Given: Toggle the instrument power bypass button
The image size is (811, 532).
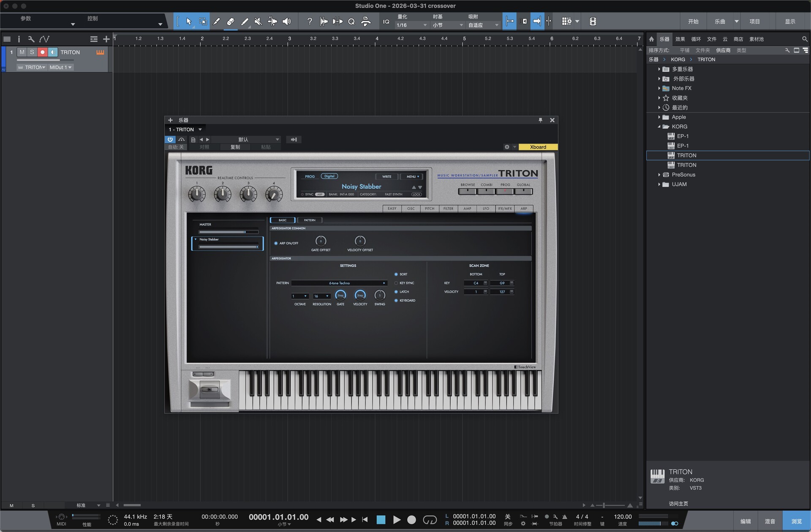Looking at the screenshot, I should tap(170, 139).
